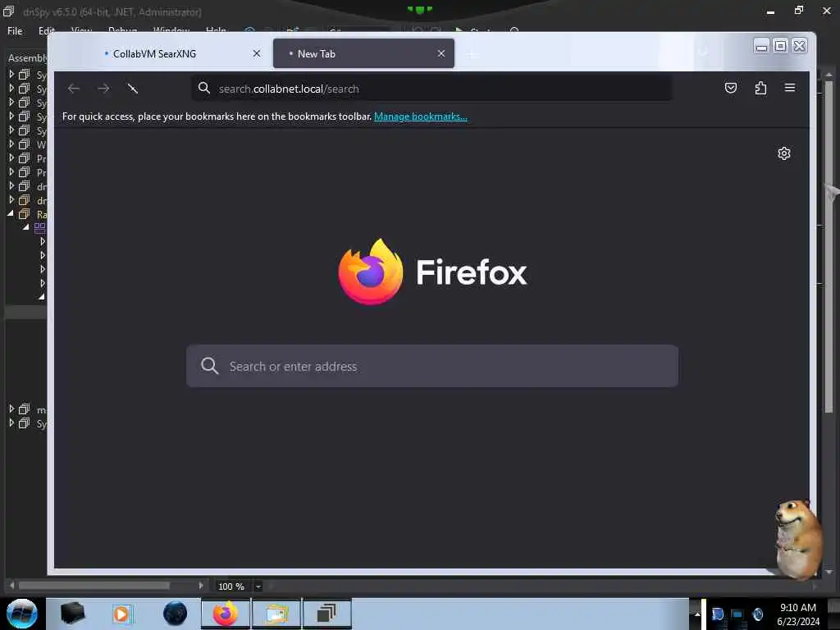
Task: Click the 100 % zoom value in dnSpy
Action: coord(231,587)
